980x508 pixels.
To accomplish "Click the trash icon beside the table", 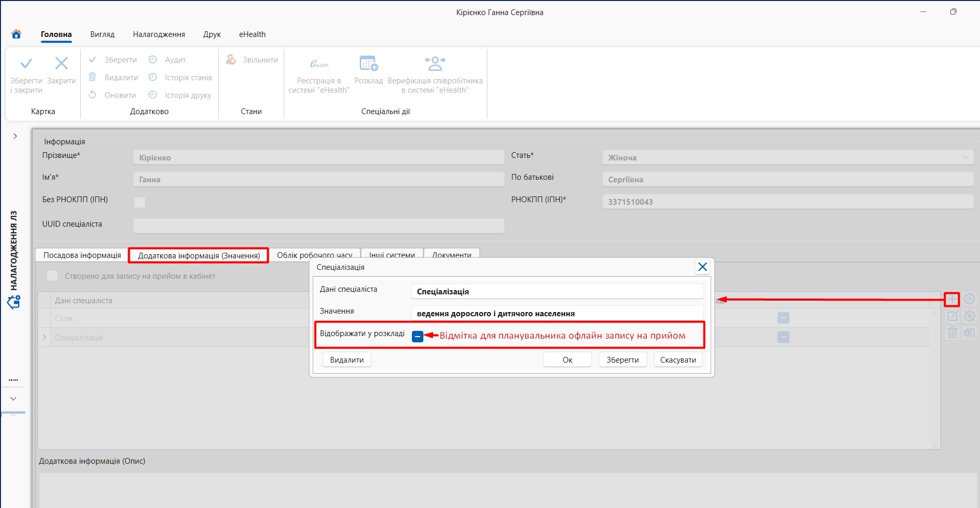I will pos(952,332).
